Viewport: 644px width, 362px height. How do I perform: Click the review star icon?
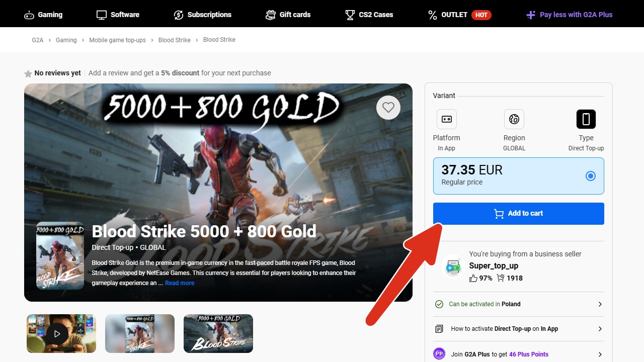pos(28,74)
